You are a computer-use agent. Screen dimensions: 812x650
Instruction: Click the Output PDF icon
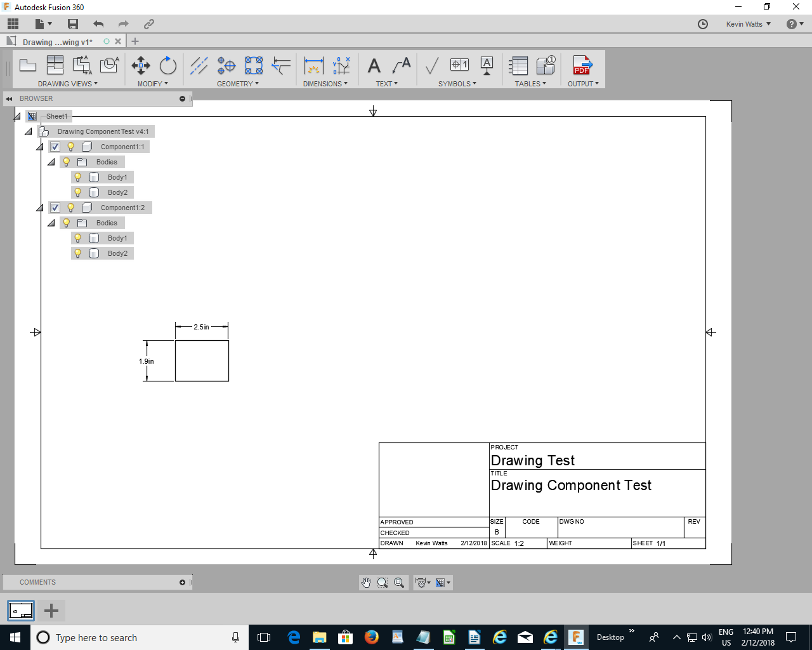point(582,65)
